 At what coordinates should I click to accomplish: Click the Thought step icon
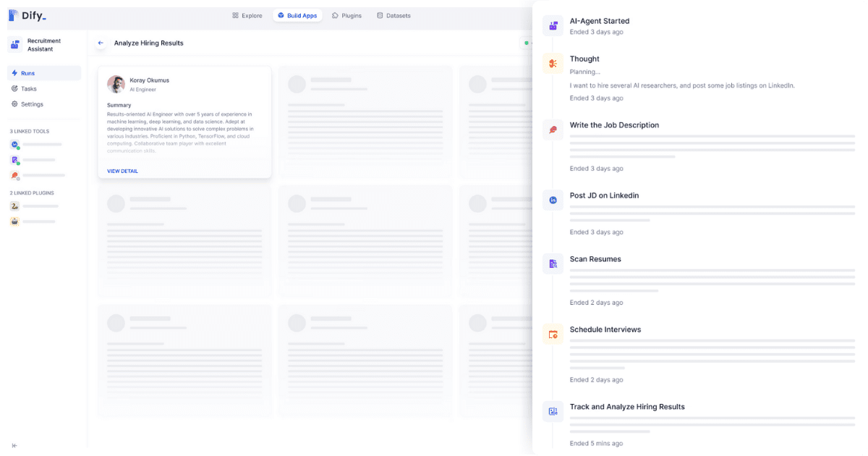[x=553, y=64]
